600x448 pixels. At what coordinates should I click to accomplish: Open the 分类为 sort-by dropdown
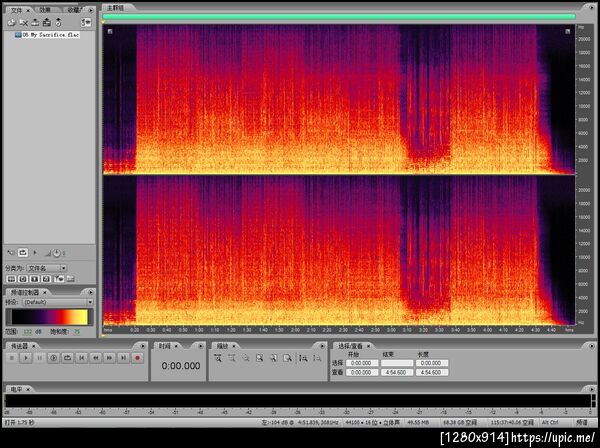coord(47,268)
